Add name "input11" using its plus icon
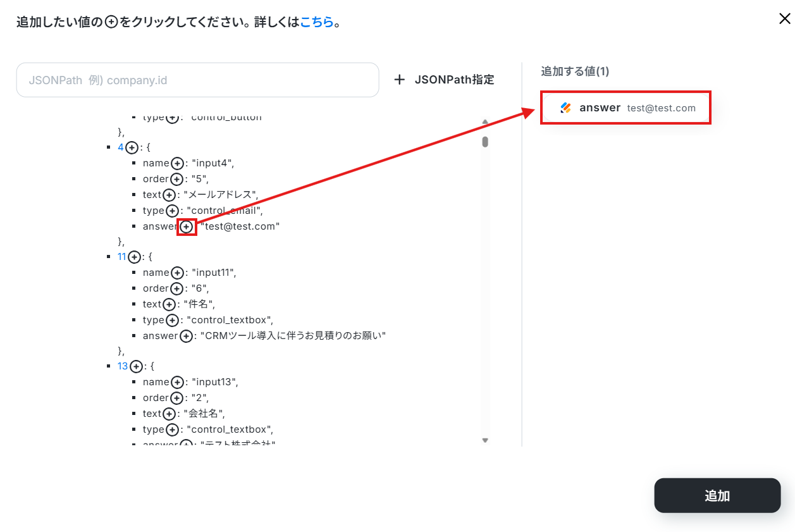Screen dimensions: 795x532 pyautogui.click(x=177, y=273)
